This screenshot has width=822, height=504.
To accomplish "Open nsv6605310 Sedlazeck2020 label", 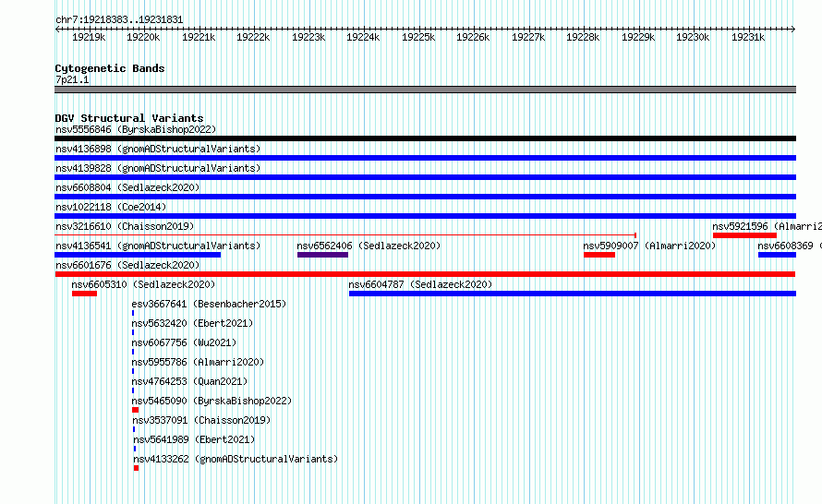I will (143, 284).
